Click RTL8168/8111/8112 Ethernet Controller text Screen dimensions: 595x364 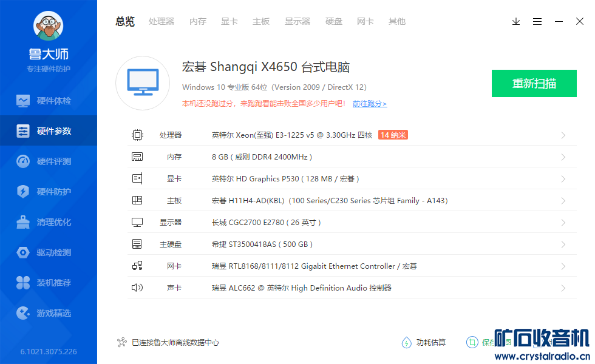[314, 266]
